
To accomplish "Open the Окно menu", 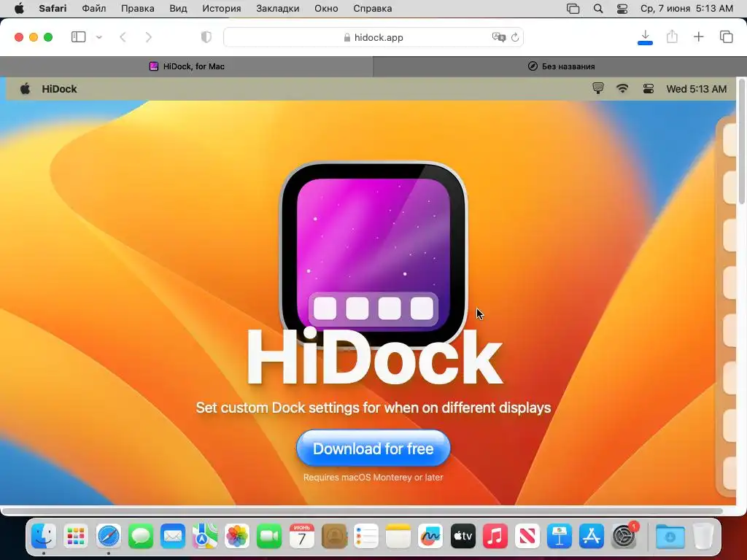I will point(326,9).
